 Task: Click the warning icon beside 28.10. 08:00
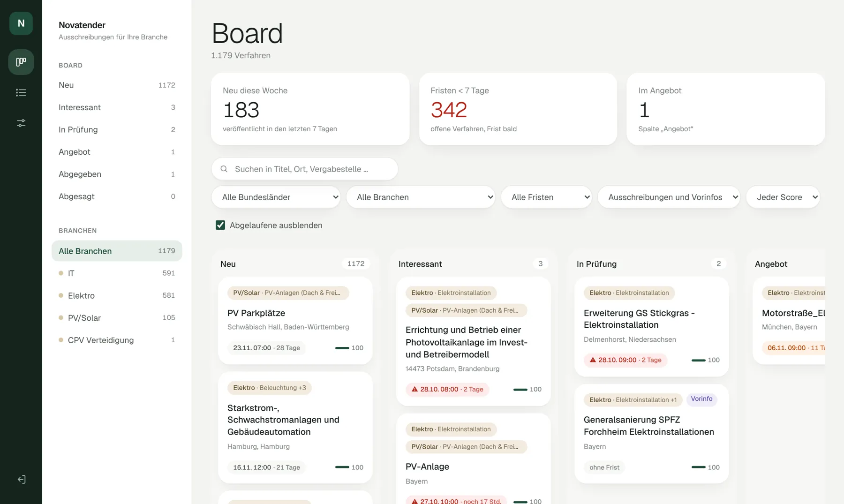click(414, 389)
